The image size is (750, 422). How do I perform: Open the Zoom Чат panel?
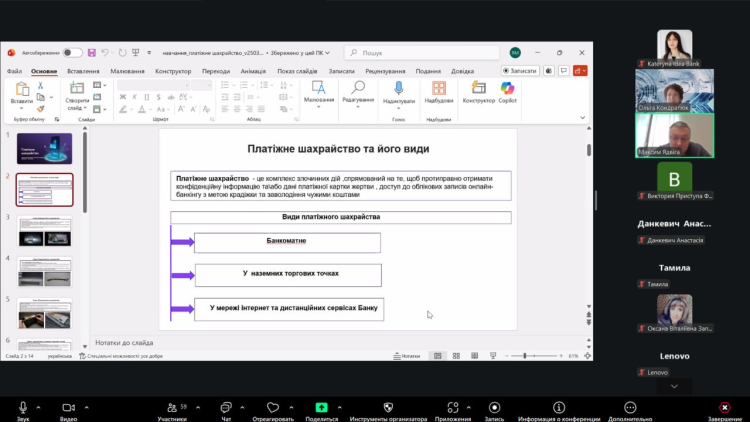coord(226,406)
